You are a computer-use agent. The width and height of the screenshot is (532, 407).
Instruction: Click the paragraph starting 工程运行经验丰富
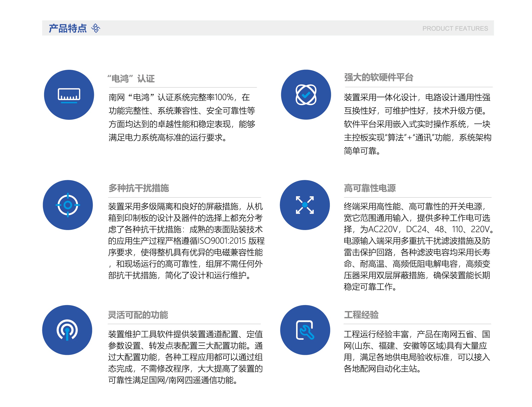(417, 351)
